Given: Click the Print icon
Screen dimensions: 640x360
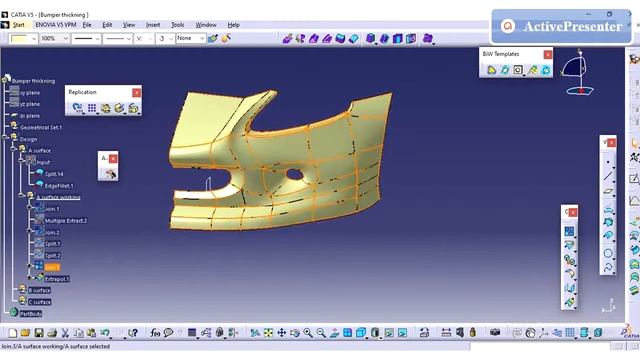Looking at the screenshot, I should tap(52, 333).
